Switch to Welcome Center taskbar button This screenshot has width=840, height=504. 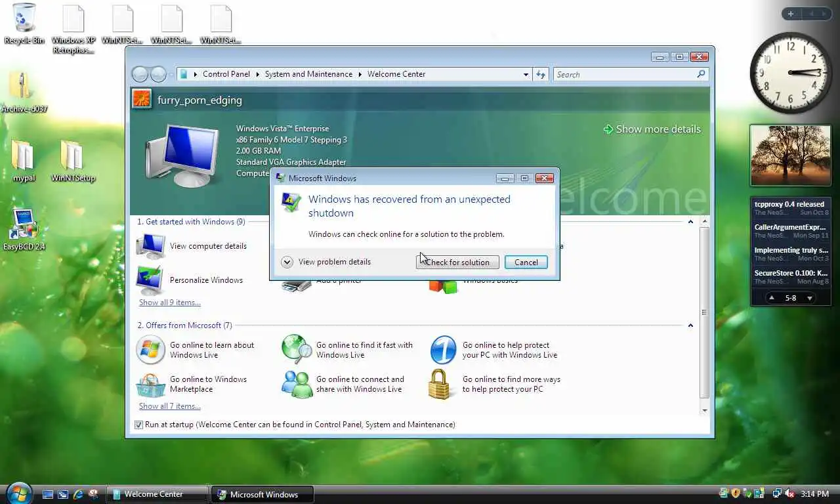tap(157, 494)
